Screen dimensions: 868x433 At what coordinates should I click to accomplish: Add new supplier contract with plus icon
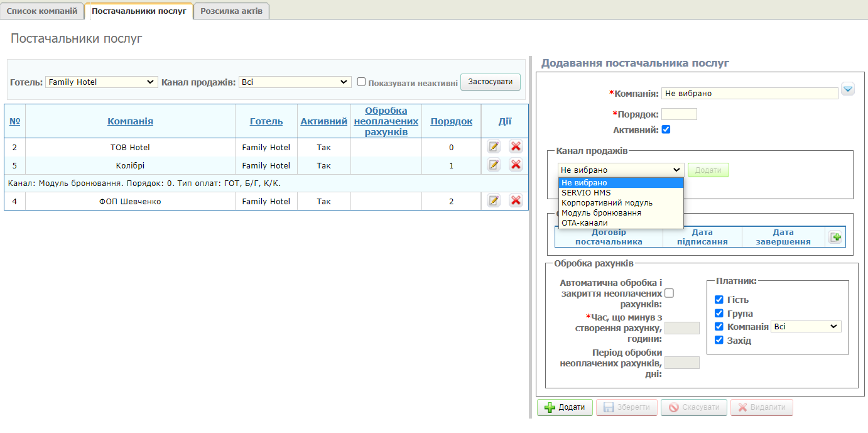(835, 238)
